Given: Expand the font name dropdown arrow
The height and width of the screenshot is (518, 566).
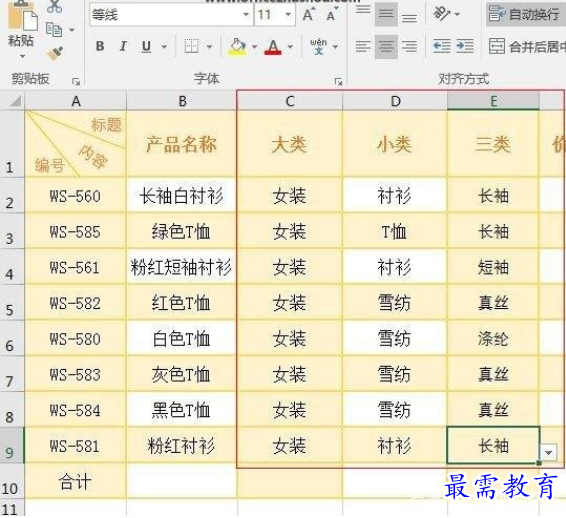Looking at the screenshot, I should 247,15.
